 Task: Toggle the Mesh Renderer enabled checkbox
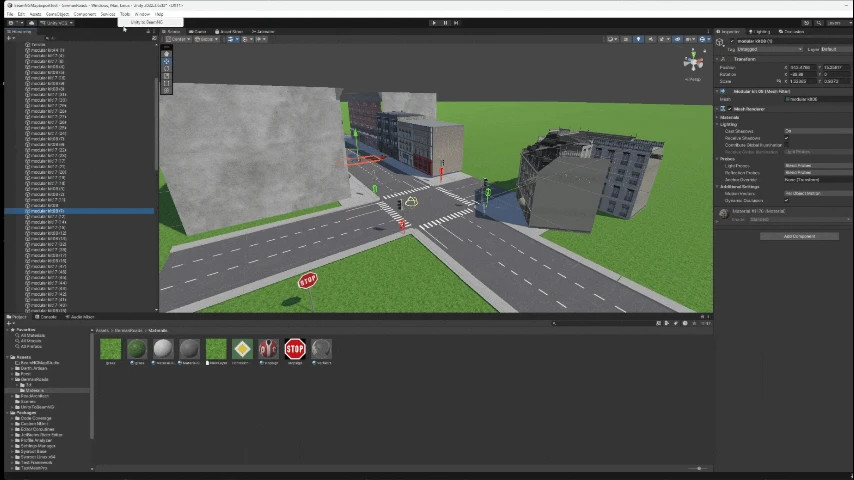point(730,109)
